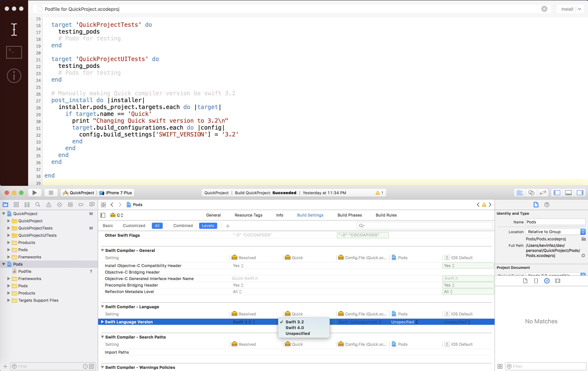
Task: Switch to the Resource Tags tab
Action: pos(248,215)
